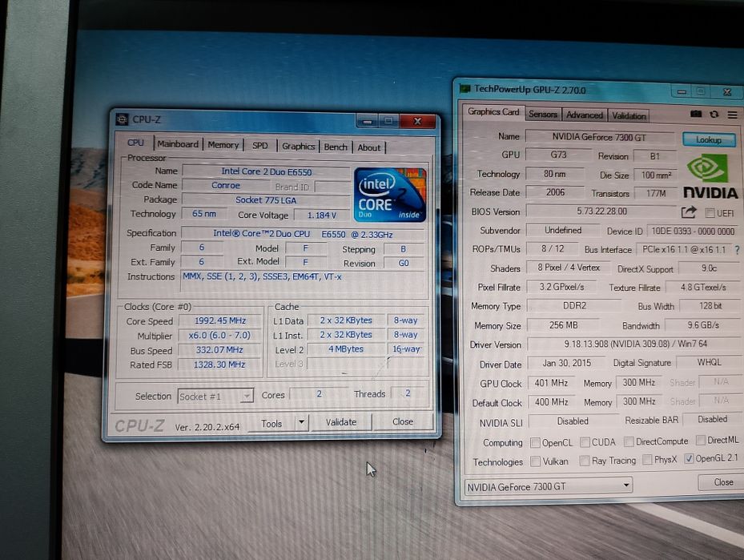The width and height of the screenshot is (744, 560).
Task: Close the CPU-Z window with X
Action: pos(417,122)
